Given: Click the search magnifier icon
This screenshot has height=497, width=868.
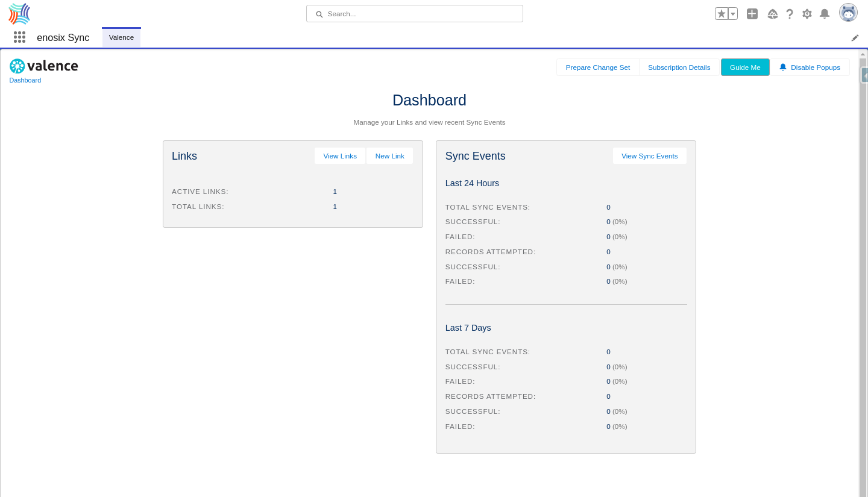Looking at the screenshot, I should point(319,14).
